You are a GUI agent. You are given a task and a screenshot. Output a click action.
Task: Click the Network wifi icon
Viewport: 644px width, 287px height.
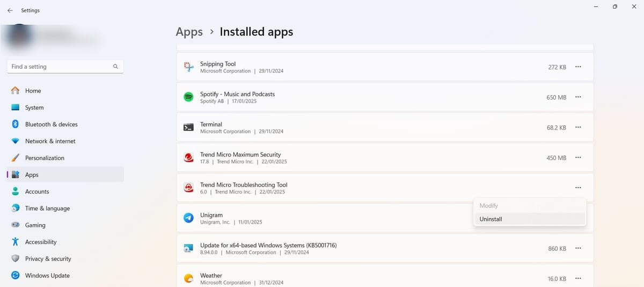coord(15,141)
